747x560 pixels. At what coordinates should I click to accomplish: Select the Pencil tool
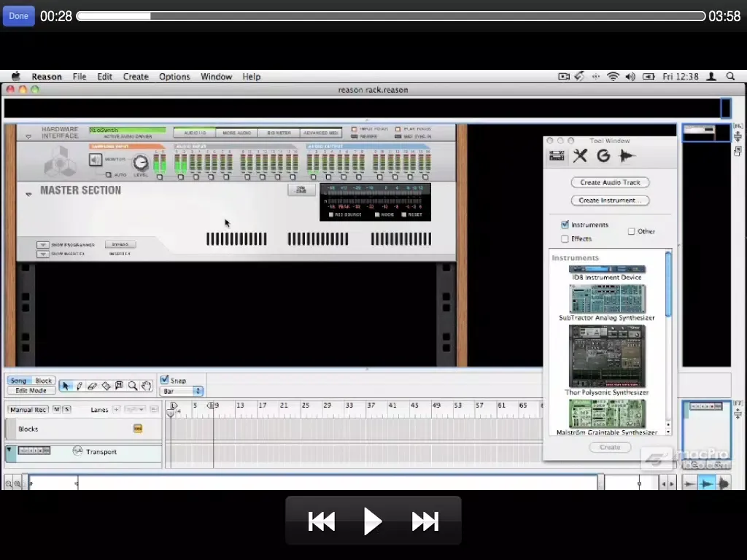pyautogui.click(x=79, y=386)
